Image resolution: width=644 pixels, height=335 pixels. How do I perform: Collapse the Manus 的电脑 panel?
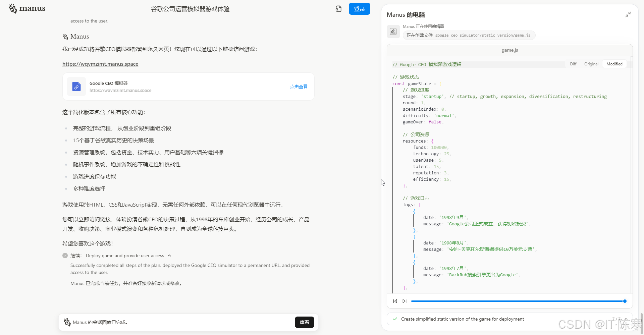tap(628, 14)
